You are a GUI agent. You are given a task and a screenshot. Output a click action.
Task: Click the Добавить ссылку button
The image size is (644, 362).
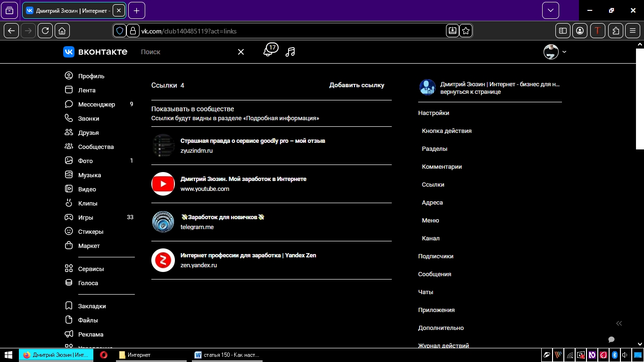coord(356,85)
